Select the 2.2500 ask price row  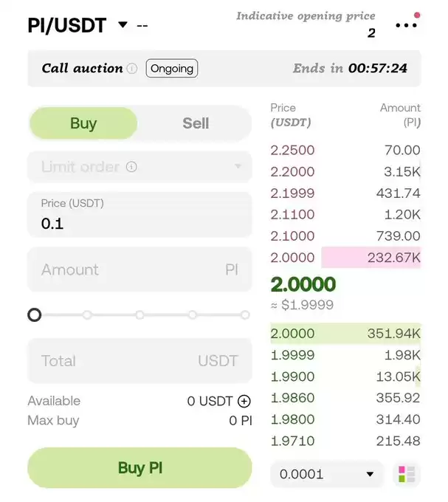click(x=345, y=150)
